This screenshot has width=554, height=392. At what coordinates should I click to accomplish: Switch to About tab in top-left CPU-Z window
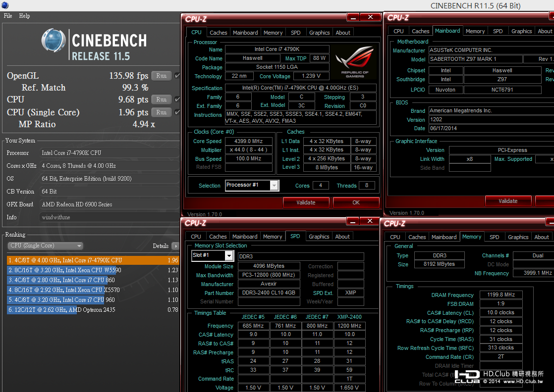(x=343, y=33)
